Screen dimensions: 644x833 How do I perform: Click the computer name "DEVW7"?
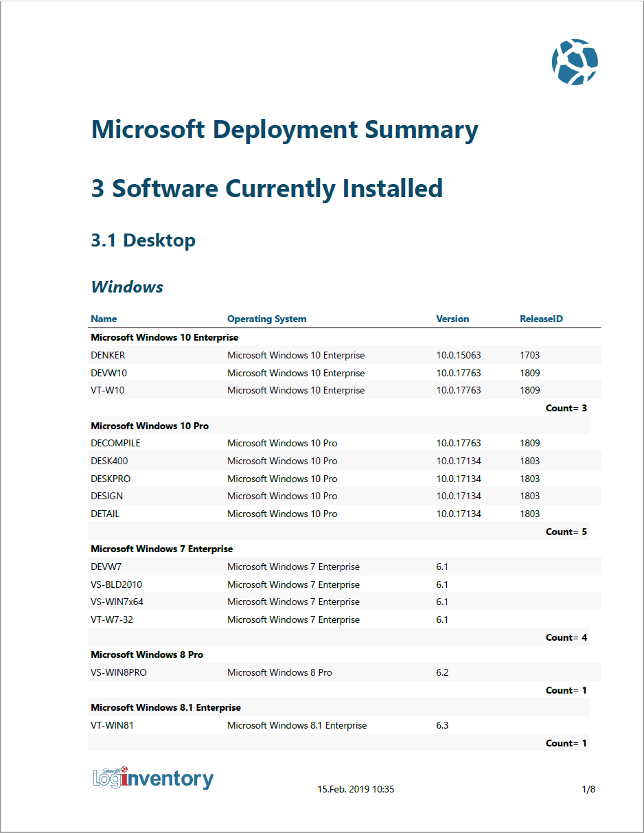(x=106, y=567)
